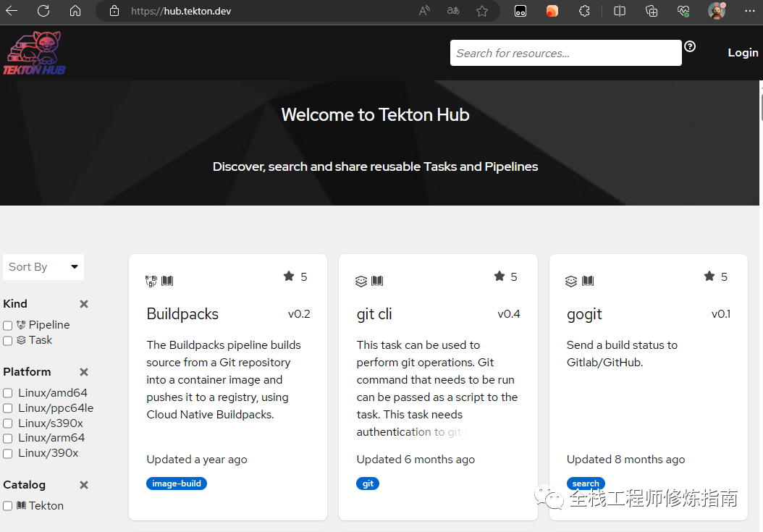Click 'Updated a year ago' text
The width and height of the screenshot is (763, 532).
pyautogui.click(x=197, y=460)
